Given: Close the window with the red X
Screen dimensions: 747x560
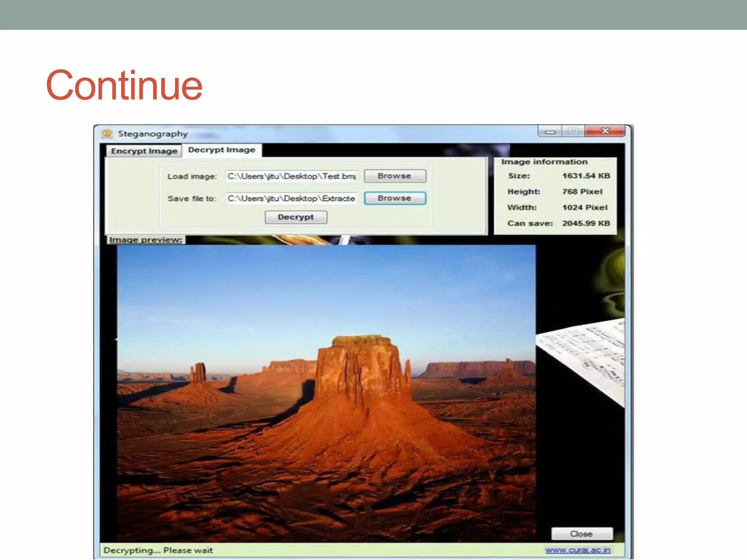Looking at the screenshot, I should pyautogui.click(x=605, y=131).
